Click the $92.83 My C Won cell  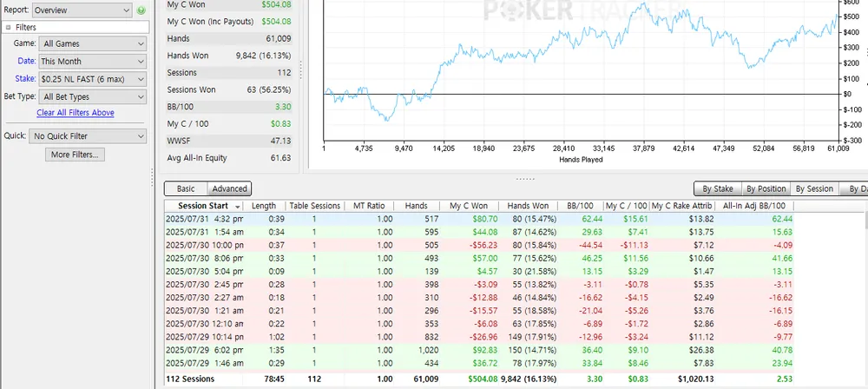pyautogui.click(x=483, y=350)
